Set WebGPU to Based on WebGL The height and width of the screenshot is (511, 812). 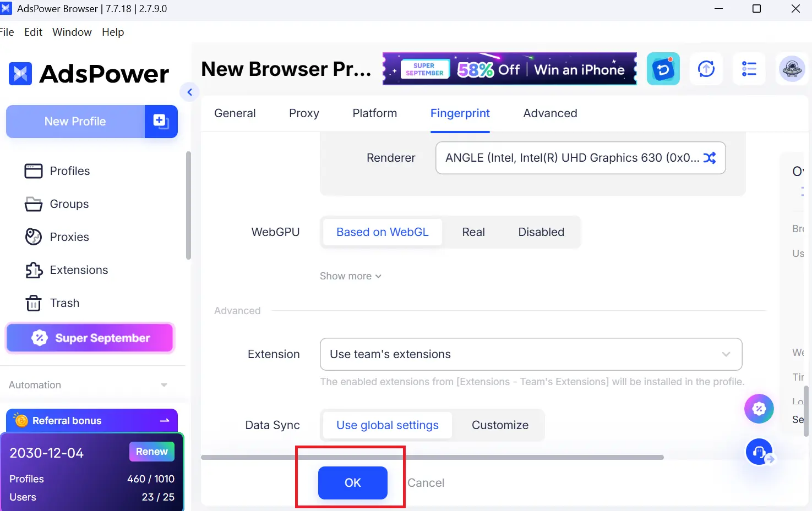pyautogui.click(x=383, y=232)
